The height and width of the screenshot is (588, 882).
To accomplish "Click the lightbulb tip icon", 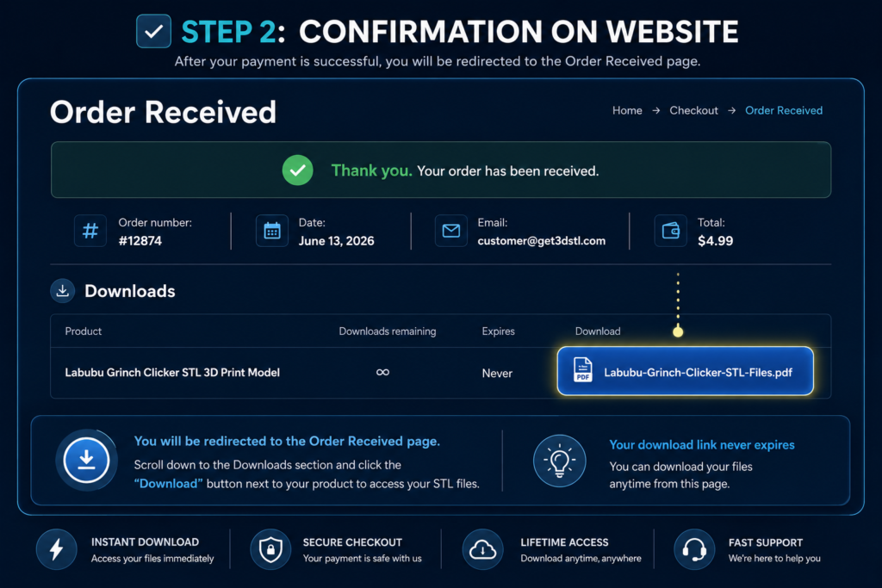I will [x=560, y=461].
